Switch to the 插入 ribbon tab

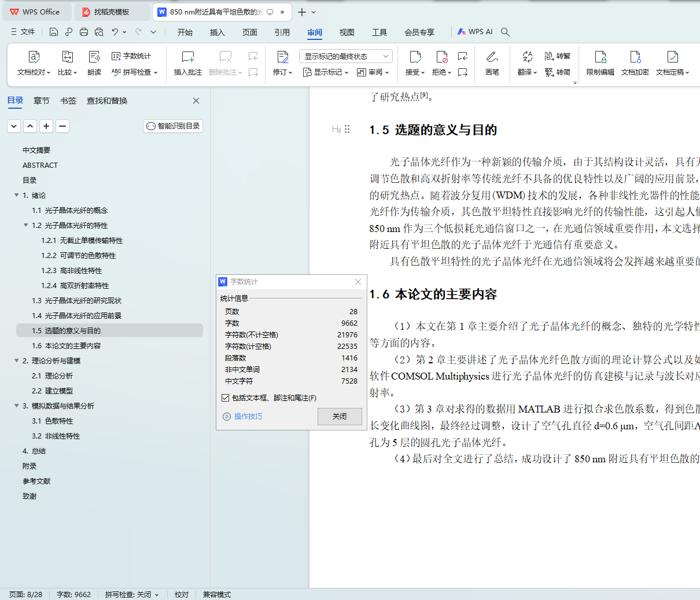[218, 32]
